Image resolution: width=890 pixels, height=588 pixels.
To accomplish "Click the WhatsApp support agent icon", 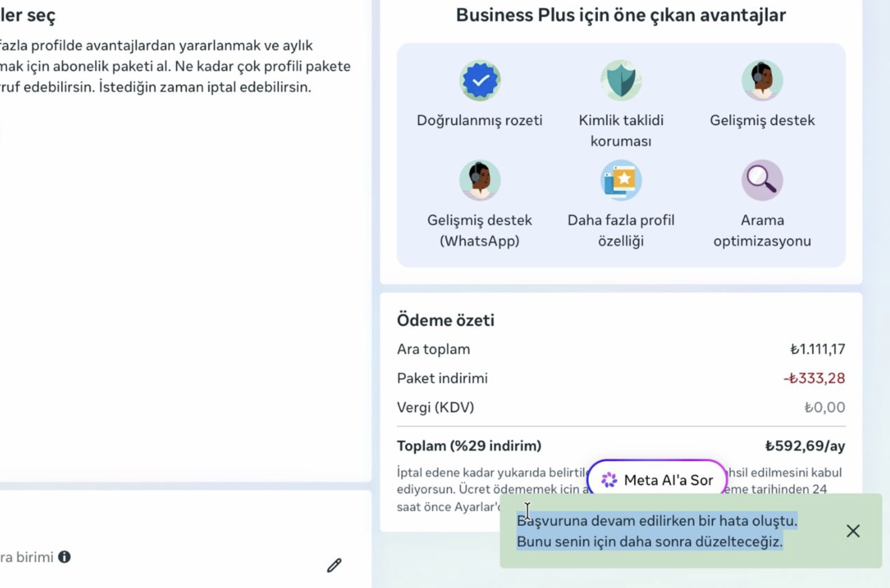I will point(480,180).
